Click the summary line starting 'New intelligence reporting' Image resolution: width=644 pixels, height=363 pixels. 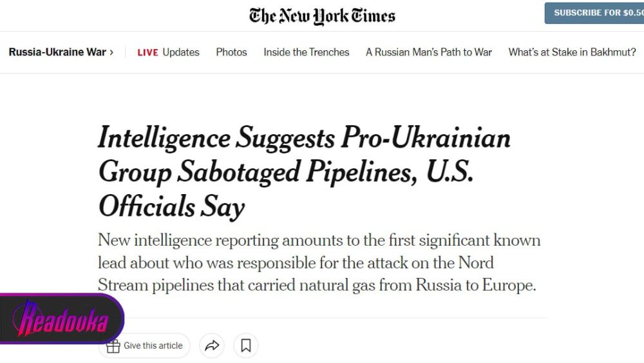click(319, 241)
